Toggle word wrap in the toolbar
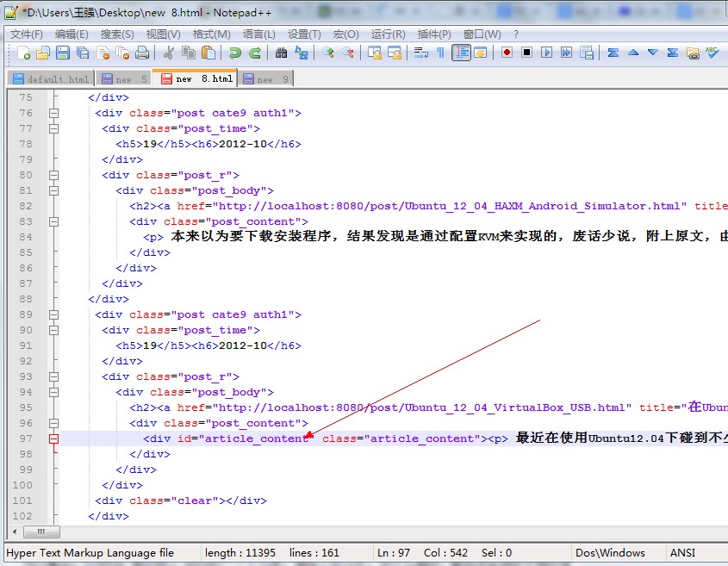The height and width of the screenshot is (566, 728). click(420, 53)
